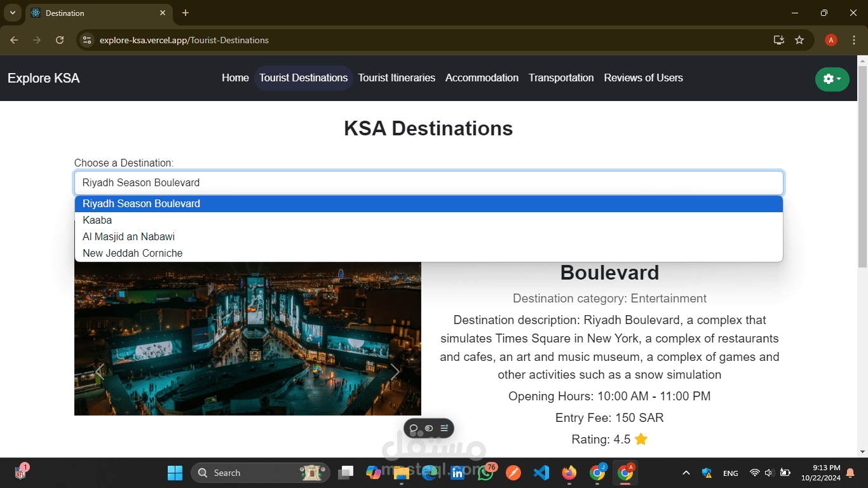
Task: Open the Tourist Destinations nav item
Action: (x=303, y=78)
